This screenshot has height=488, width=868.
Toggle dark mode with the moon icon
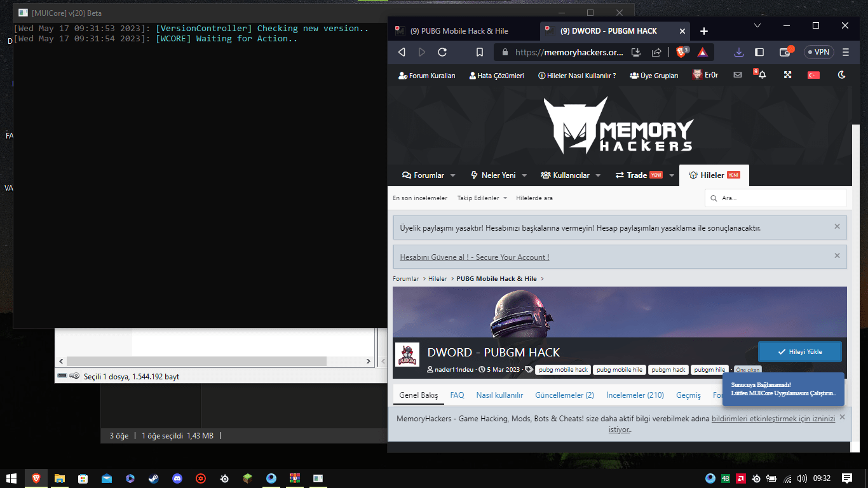842,75
